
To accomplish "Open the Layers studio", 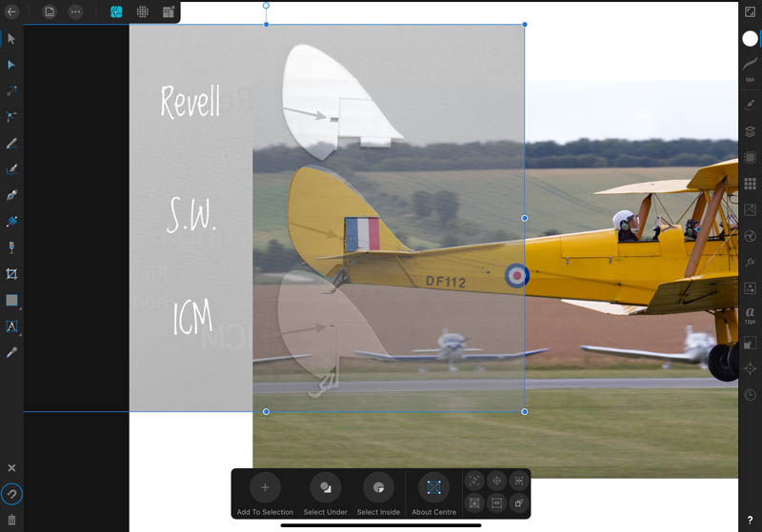I will pyautogui.click(x=750, y=131).
